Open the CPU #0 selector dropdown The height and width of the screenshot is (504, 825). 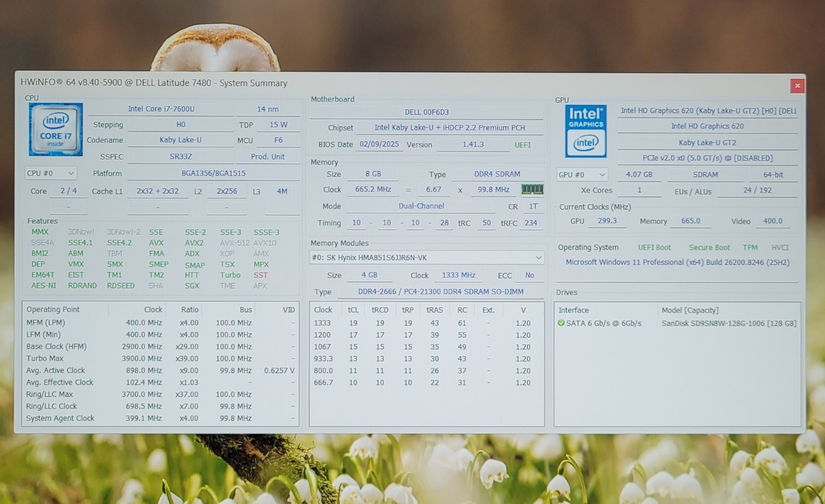[51, 173]
